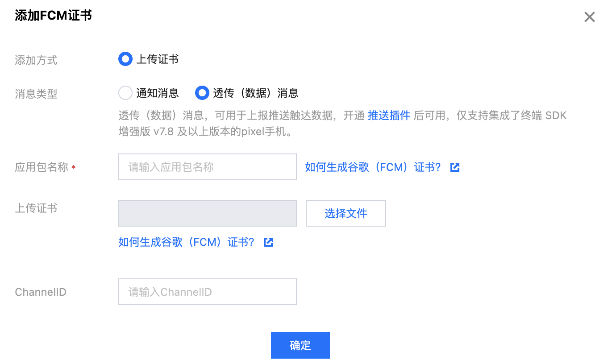
Task: Click external-link icon beside package name field's help link
Action: click(455, 167)
